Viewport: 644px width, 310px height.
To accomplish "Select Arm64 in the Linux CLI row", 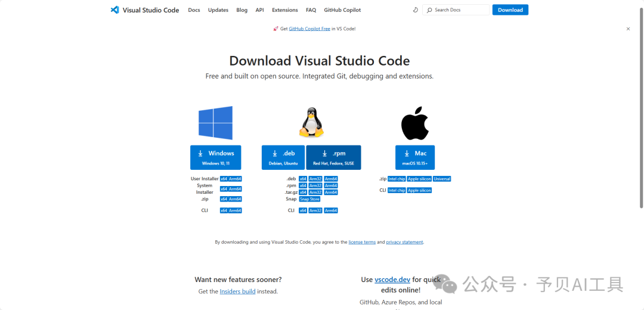I will [x=331, y=210].
